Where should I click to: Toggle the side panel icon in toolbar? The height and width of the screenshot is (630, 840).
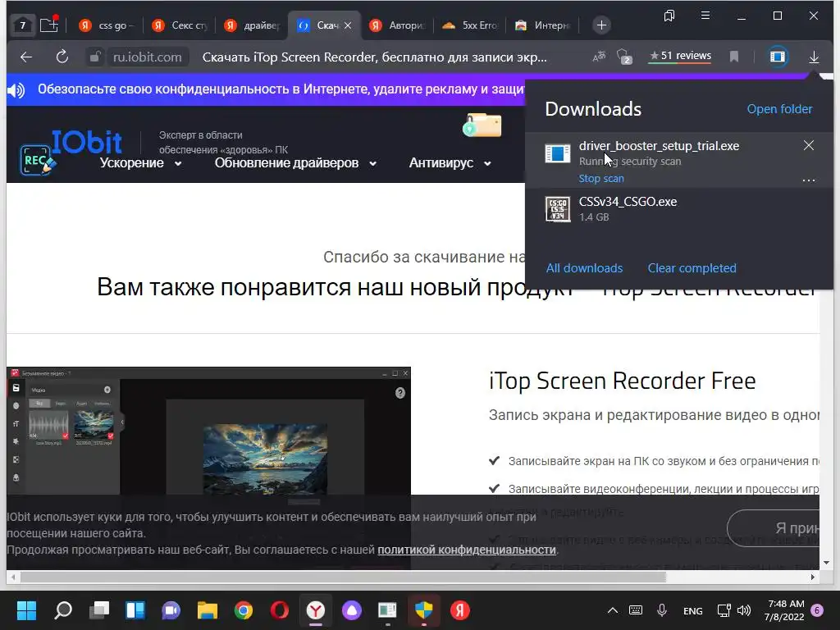(778, 57)
